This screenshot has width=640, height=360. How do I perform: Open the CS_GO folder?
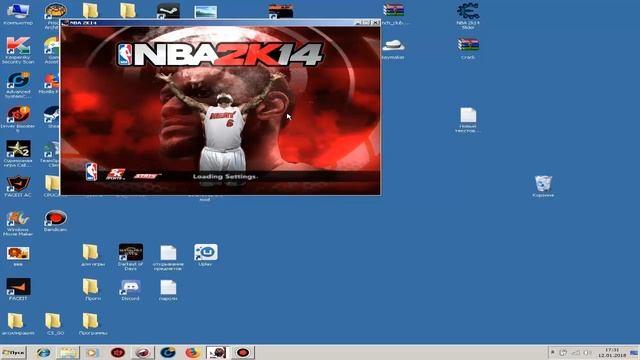pos(54,324)
